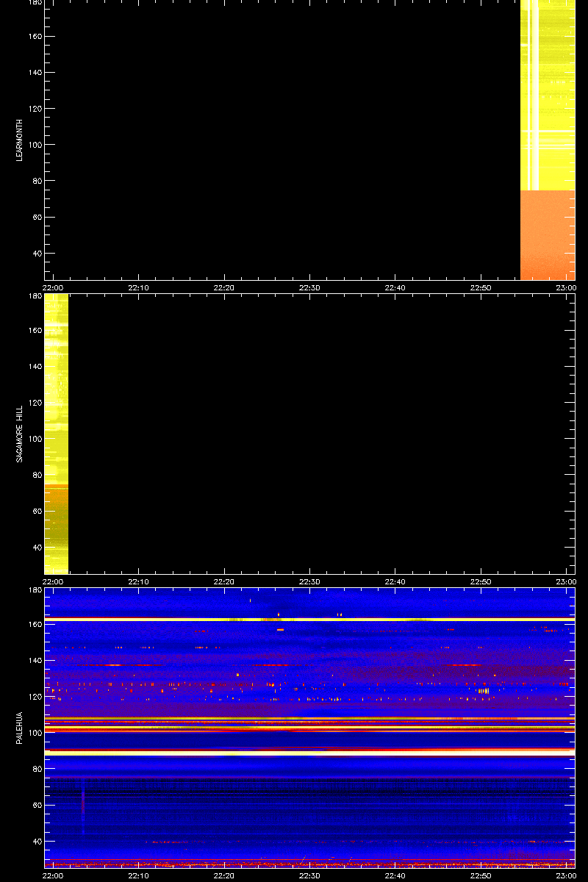The width and height of the screenshot is (588, 882).
Task: Click the 22:00 label under Learmonth panel
Action: [54, 288]
